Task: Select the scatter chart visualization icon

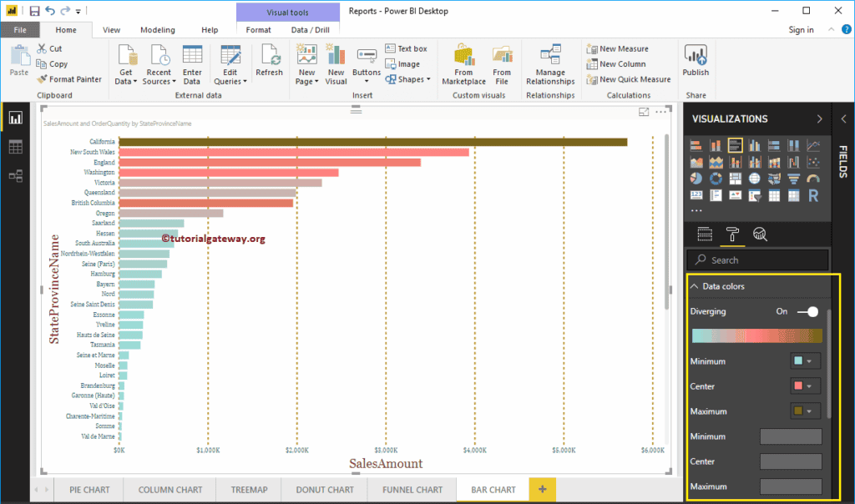Action: point(813,162)
